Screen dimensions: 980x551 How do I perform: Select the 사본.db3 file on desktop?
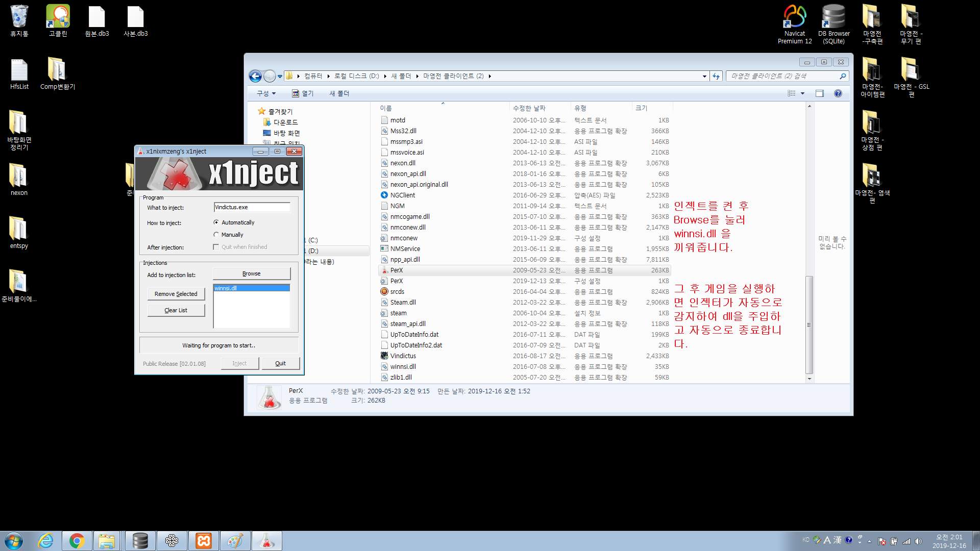pyautogui.click(x=136, y=21)
